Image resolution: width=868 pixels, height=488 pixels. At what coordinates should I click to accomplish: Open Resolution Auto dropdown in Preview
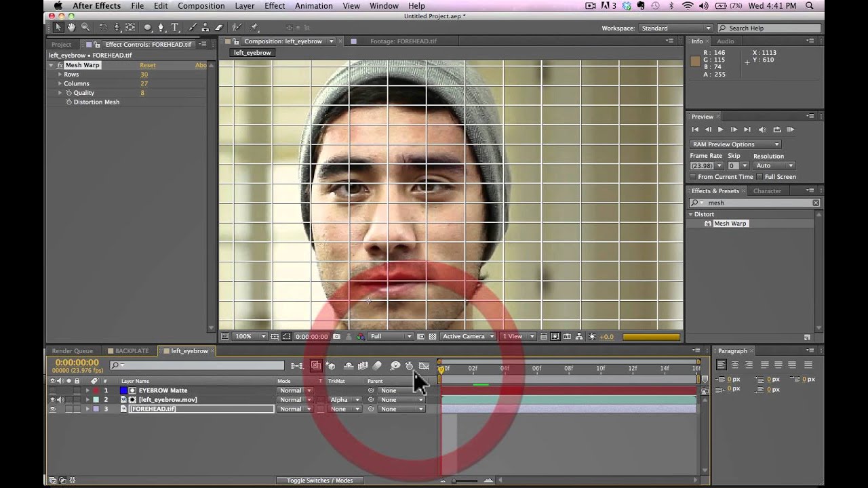pyautogui.click(x=774, y=165)
